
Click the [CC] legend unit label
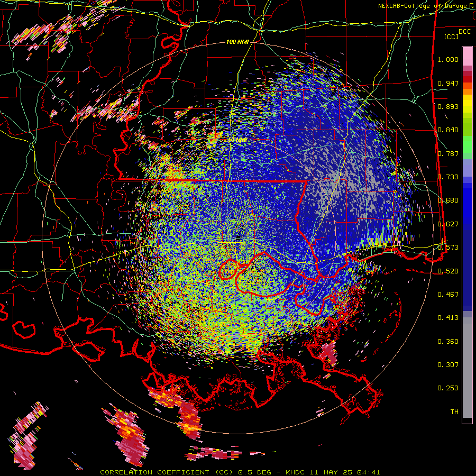pos(452,36)
